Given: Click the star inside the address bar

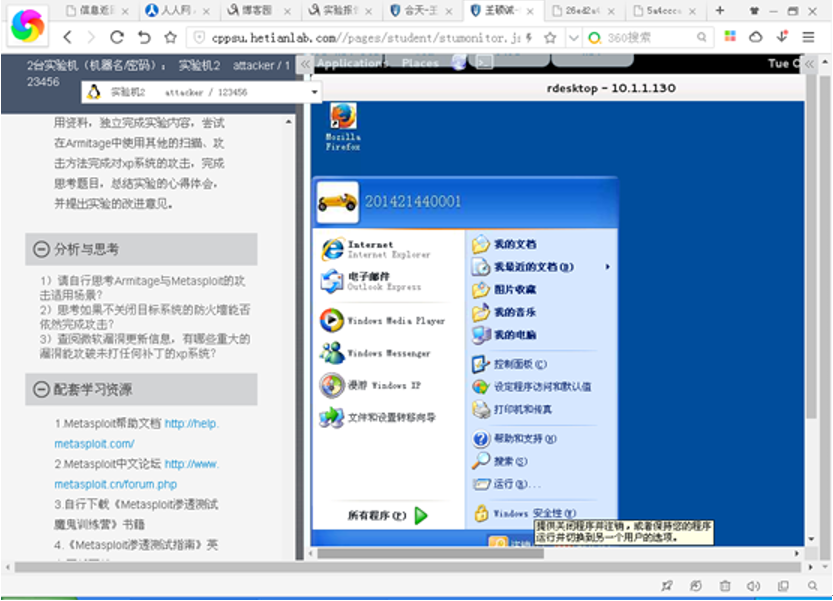Looking at the screenshot, I should pos(550,38).
